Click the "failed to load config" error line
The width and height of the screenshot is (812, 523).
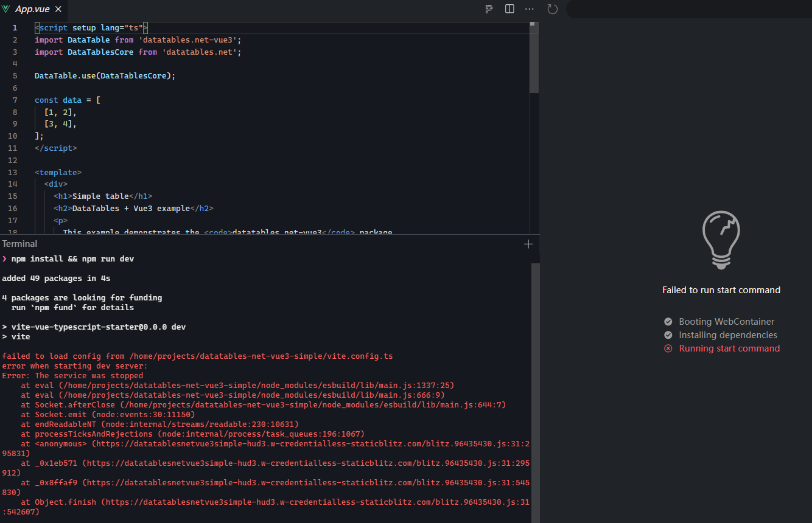coord(197,356)
